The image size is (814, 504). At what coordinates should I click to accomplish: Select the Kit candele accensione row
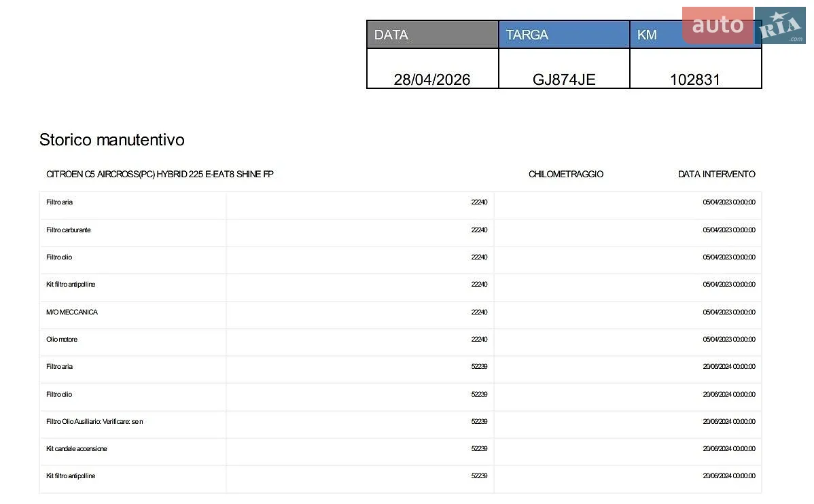point(400,449)
